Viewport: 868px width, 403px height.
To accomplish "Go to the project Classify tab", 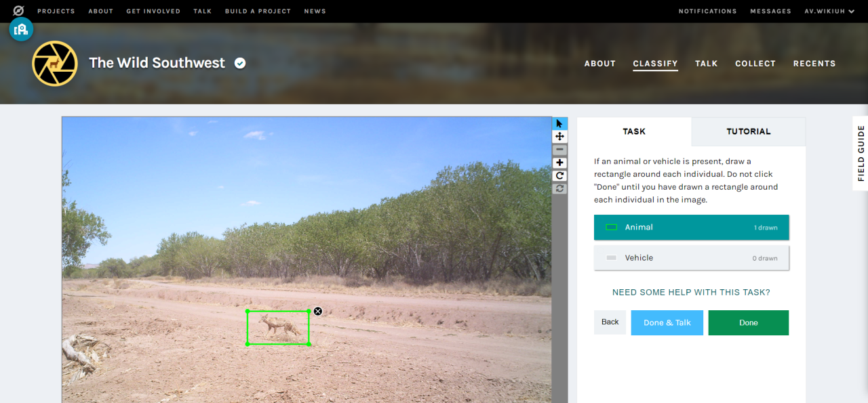I will (x=655, y=64).
